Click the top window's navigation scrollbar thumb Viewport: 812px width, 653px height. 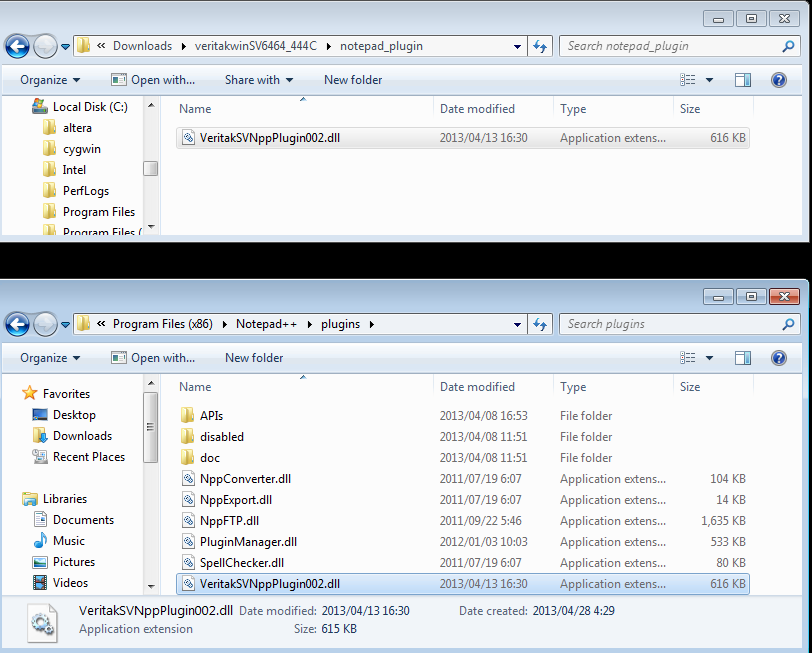(151, 168)
